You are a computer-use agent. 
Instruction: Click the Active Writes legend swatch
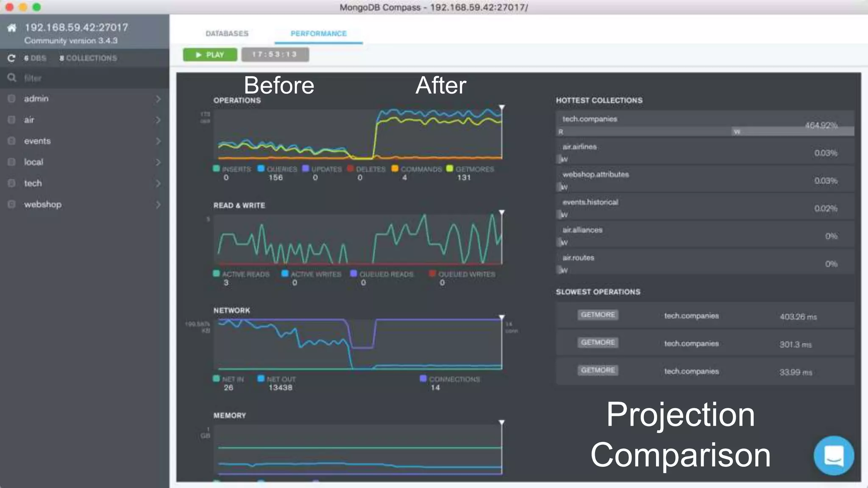(x=285, y=274)
